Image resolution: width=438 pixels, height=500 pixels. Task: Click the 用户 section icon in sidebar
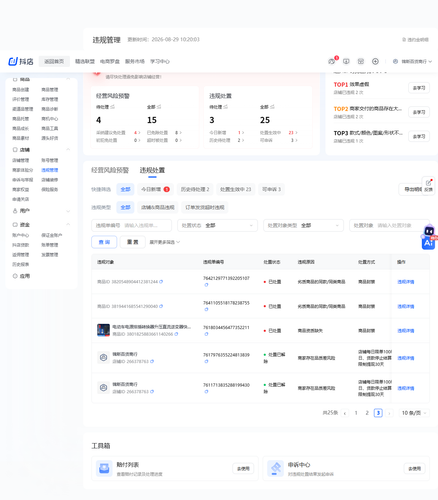[15, 211]
